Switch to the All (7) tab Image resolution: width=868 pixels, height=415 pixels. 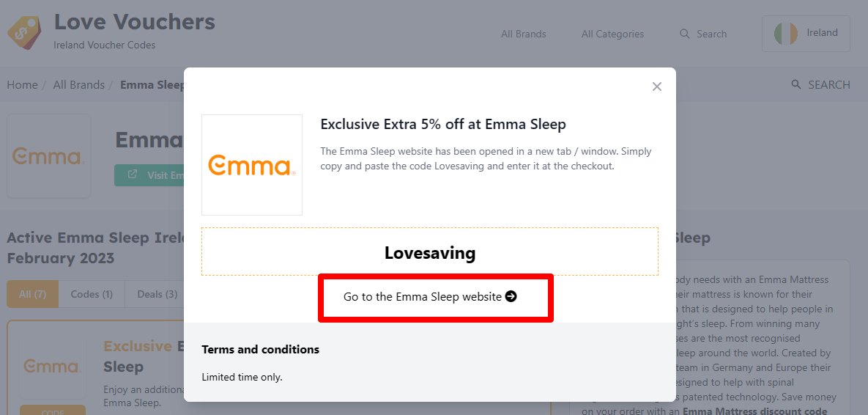coord(33,294)
